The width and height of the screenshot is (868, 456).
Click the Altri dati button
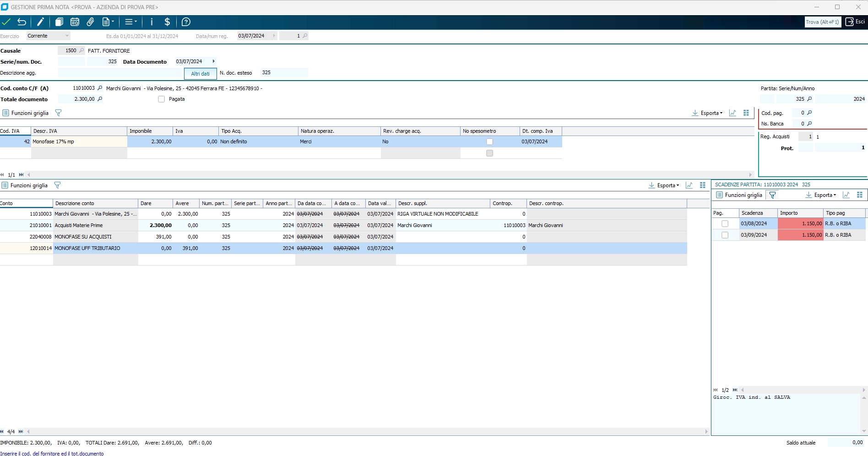(x=200, y=74)
